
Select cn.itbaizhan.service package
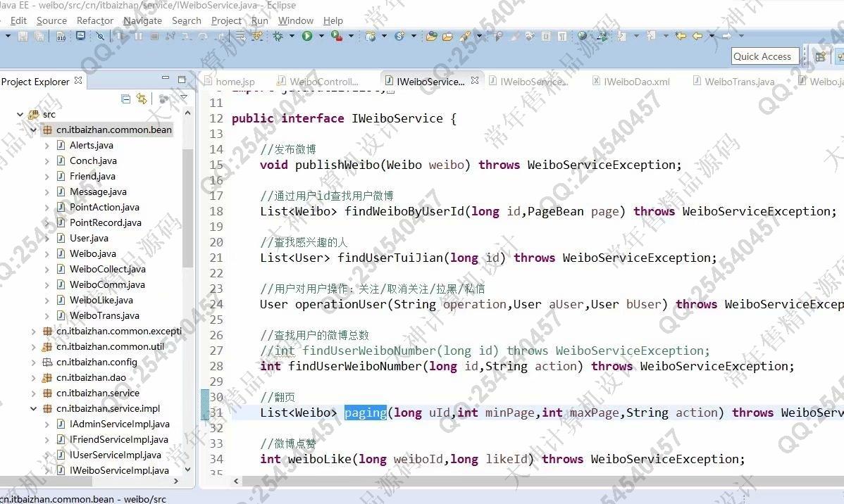97,393
